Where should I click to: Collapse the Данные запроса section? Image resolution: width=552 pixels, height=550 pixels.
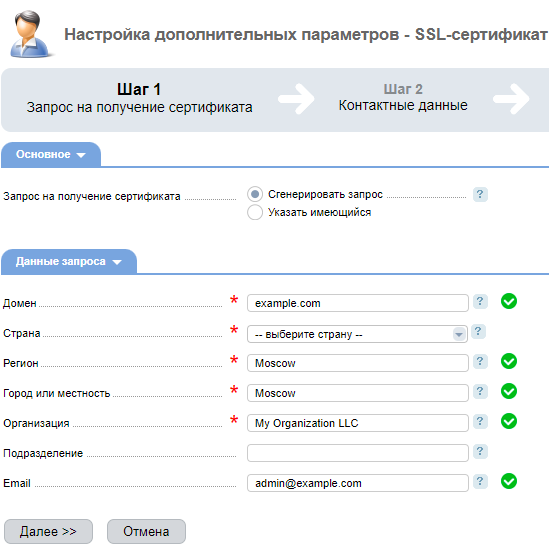[69, 262]
